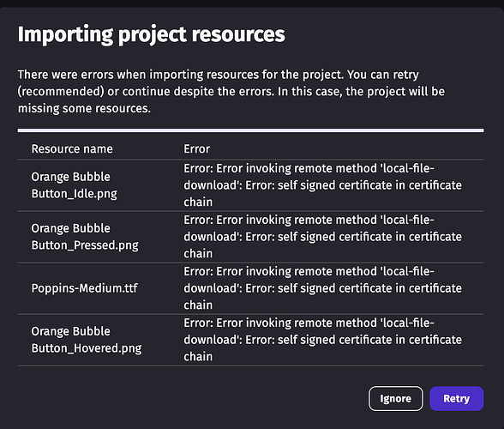Screen dimensions: 504x429
Task: Click the Retry button
Action: coord(456,398)
